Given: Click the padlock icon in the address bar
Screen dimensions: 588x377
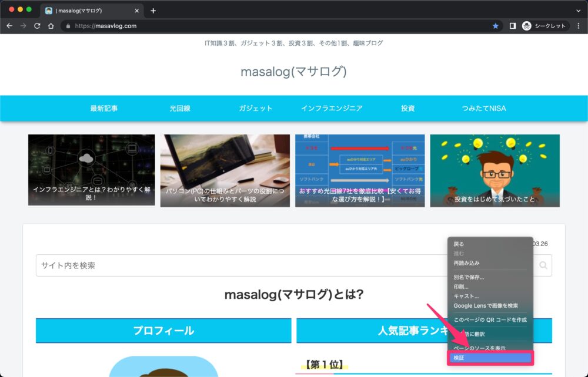Looking at the screenshot, I should tap(68, 26).
